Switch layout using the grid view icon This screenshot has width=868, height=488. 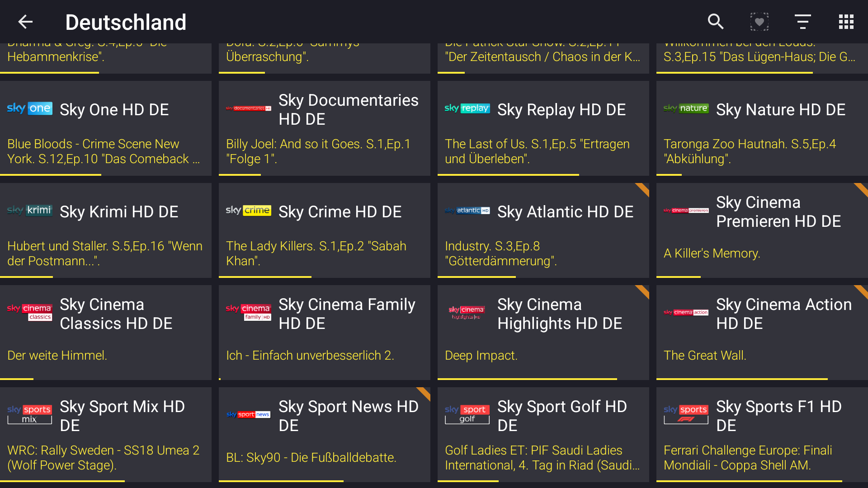click(x=846, y=22)
